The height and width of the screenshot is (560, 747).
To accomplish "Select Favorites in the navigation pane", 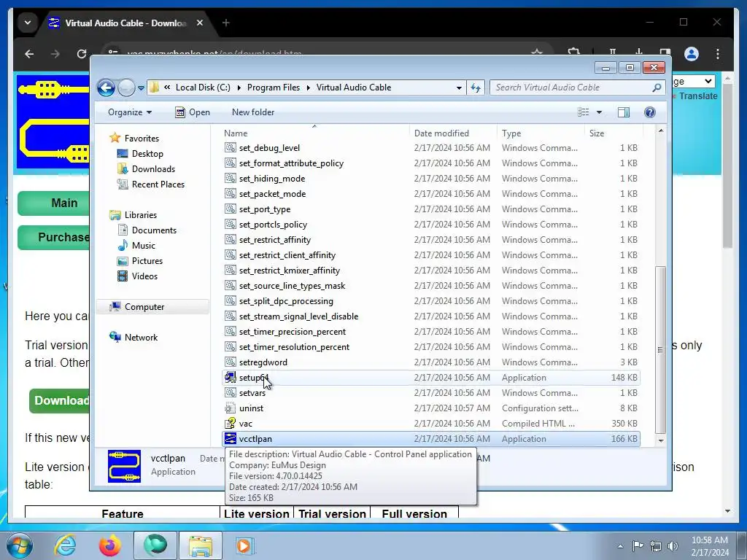I will tap(142, 139).
